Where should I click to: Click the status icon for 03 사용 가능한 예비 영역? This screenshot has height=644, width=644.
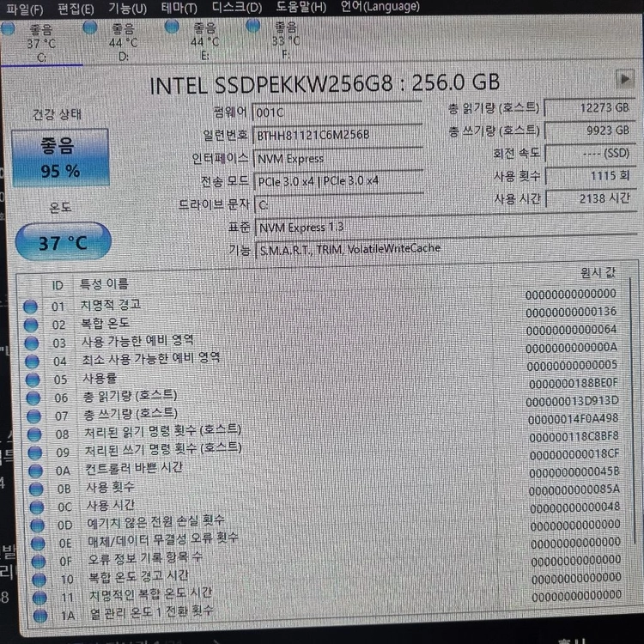point(31,343)
